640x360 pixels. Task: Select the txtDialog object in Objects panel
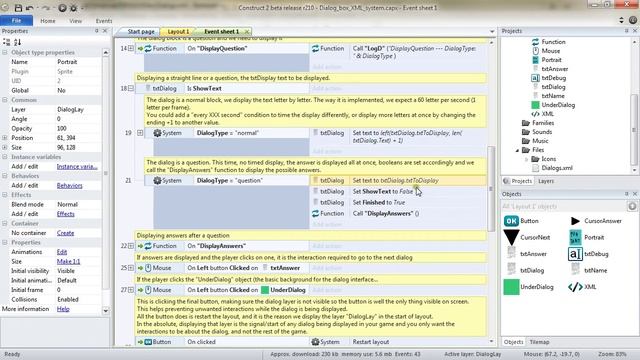pos(511,269)
